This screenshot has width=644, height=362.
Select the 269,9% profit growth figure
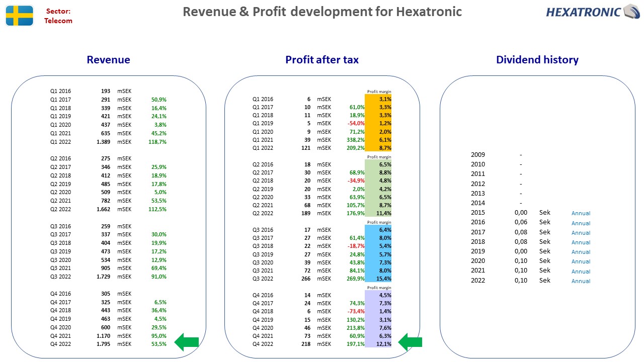click(x=355, y=279)
